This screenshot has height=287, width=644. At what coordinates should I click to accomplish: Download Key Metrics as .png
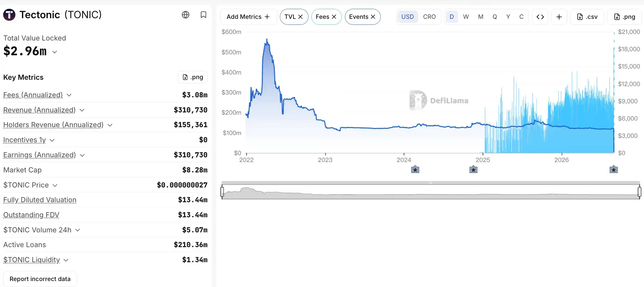coord(193,77)
